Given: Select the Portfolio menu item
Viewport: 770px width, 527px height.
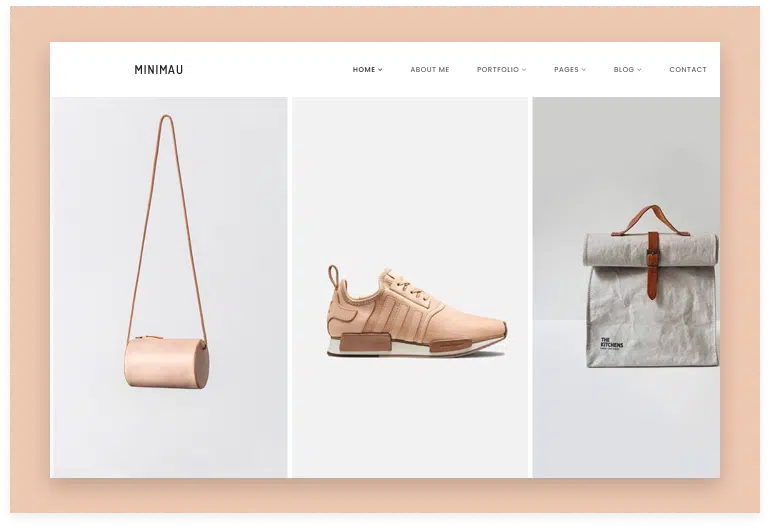Looking at the screenshot, I should (x=497, y=70).
